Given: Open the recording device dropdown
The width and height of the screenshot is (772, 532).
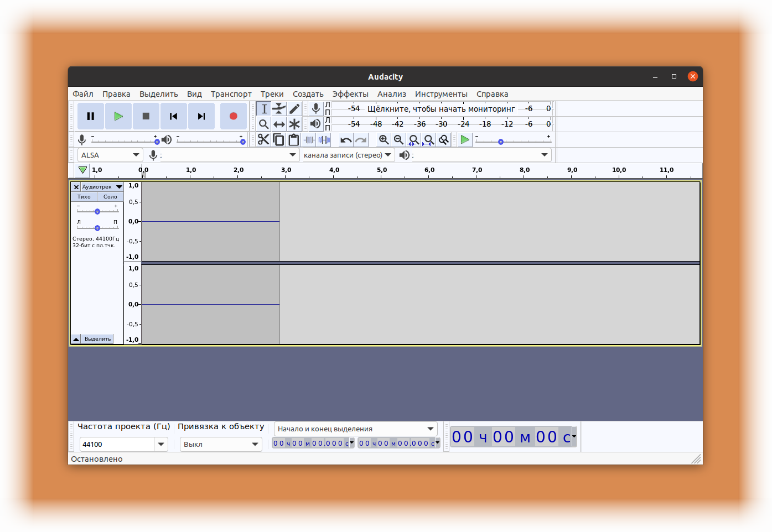Looking at the screenshot, I should 229,155.
